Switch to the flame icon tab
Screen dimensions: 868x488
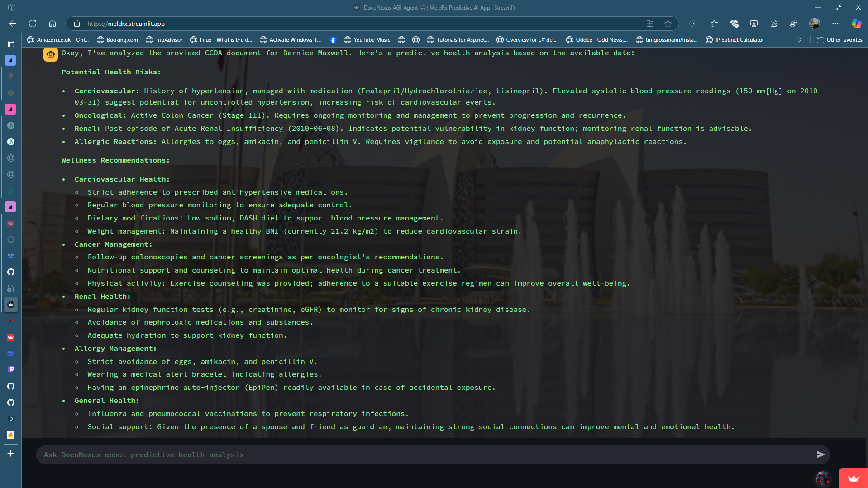11,435
